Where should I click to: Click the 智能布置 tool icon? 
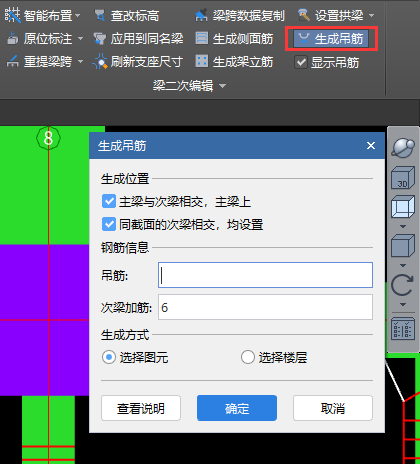point(12,15)
